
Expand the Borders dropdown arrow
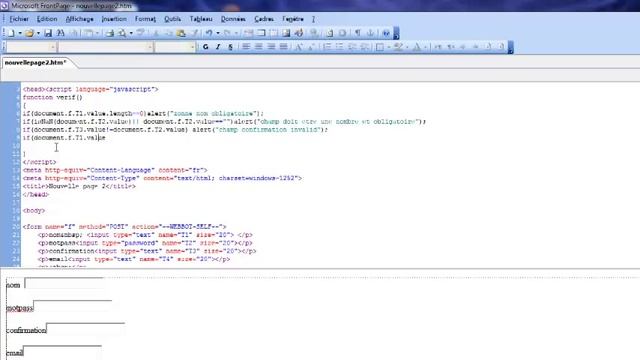coord(389,47)
